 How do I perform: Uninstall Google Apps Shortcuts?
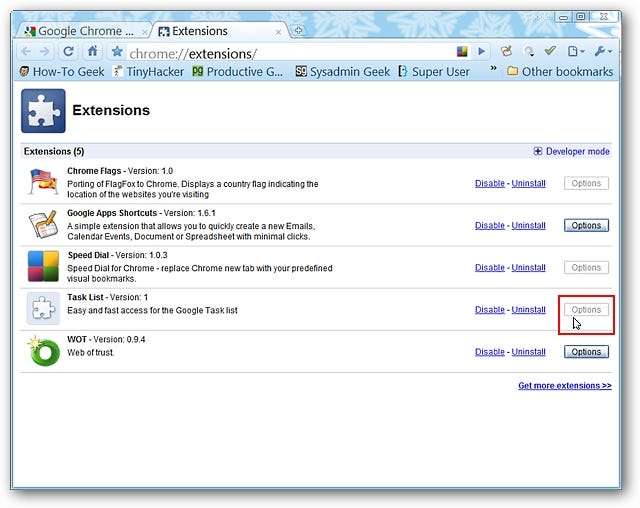(529, 226)
